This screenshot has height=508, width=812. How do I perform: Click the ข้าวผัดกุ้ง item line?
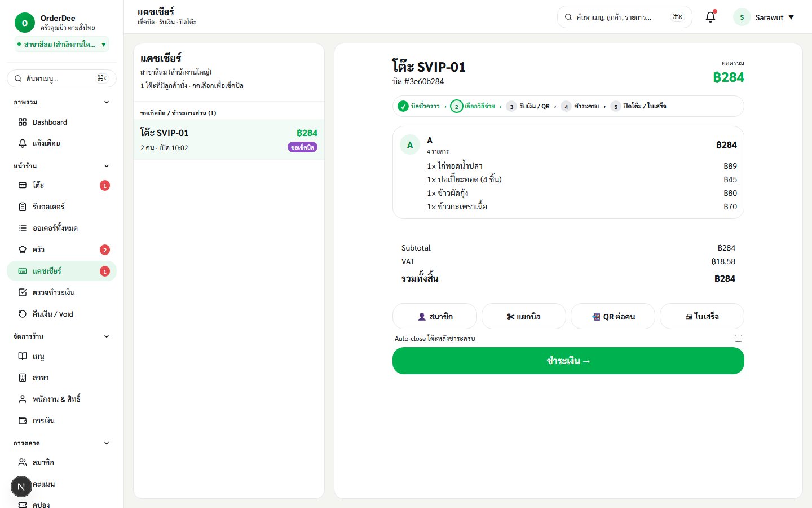coord(582,193)
